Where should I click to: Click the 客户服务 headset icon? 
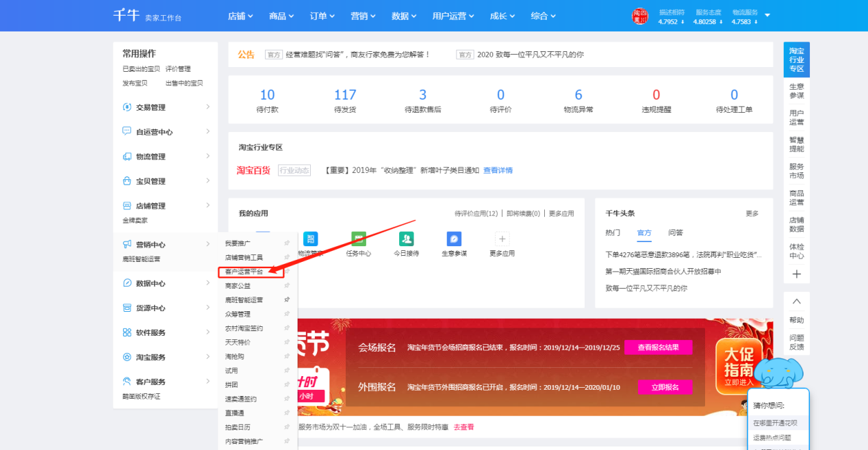click(x=127, y=382)
